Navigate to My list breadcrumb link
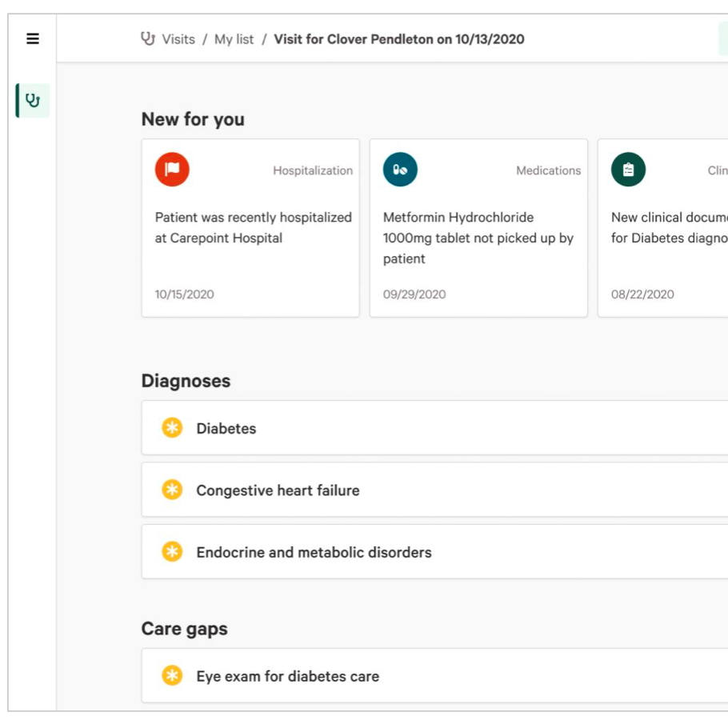 tap(234, 39)
